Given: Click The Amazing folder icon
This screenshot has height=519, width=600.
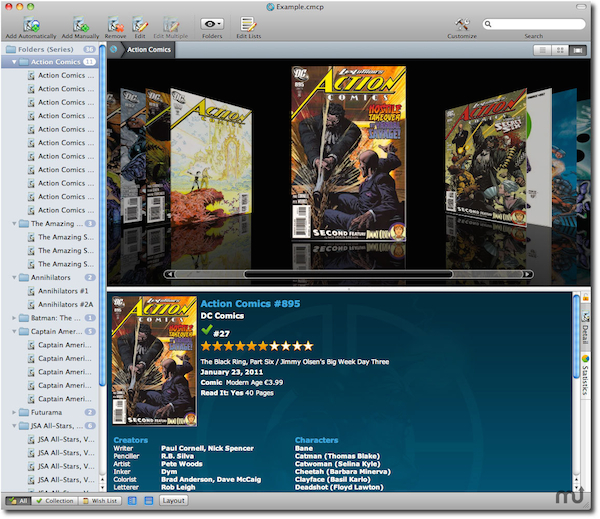Looking at the screenshot, I should tap(24, 224).
